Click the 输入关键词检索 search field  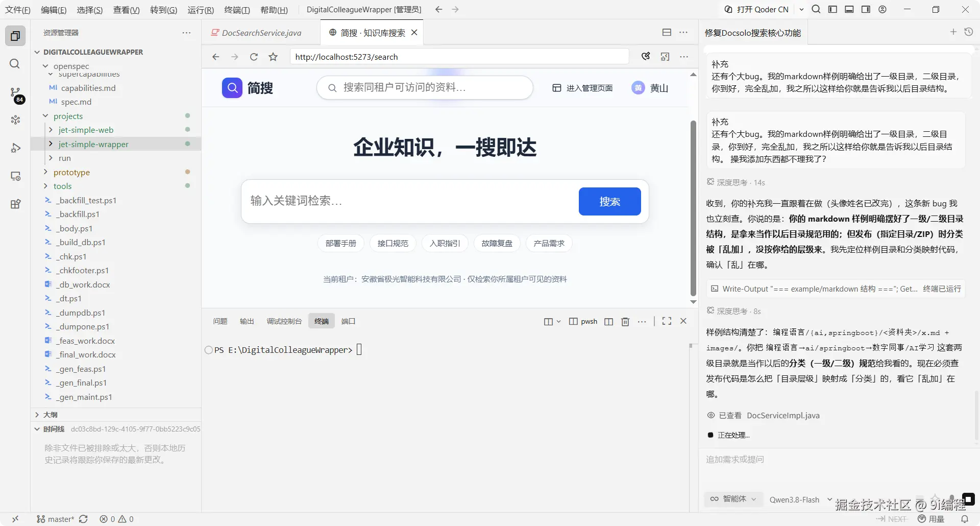(x=409, y=201)
